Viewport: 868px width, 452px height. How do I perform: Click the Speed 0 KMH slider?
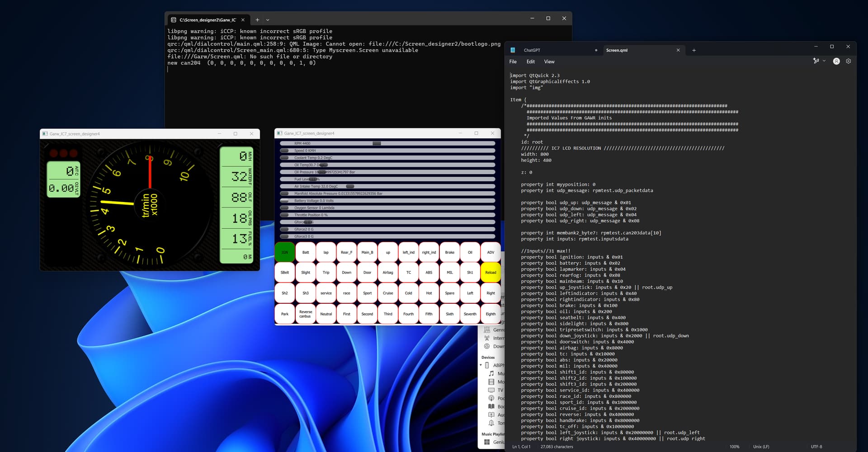pos(387,151)
